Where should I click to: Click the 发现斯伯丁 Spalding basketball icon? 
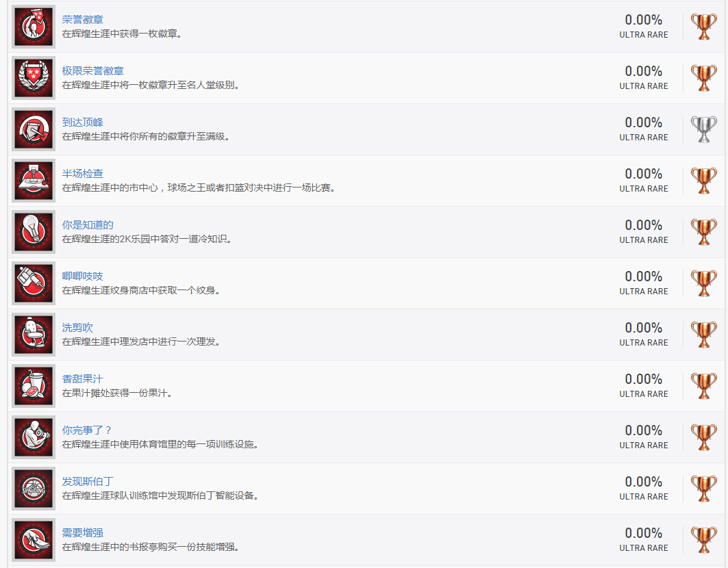click(x=34, y=489)
